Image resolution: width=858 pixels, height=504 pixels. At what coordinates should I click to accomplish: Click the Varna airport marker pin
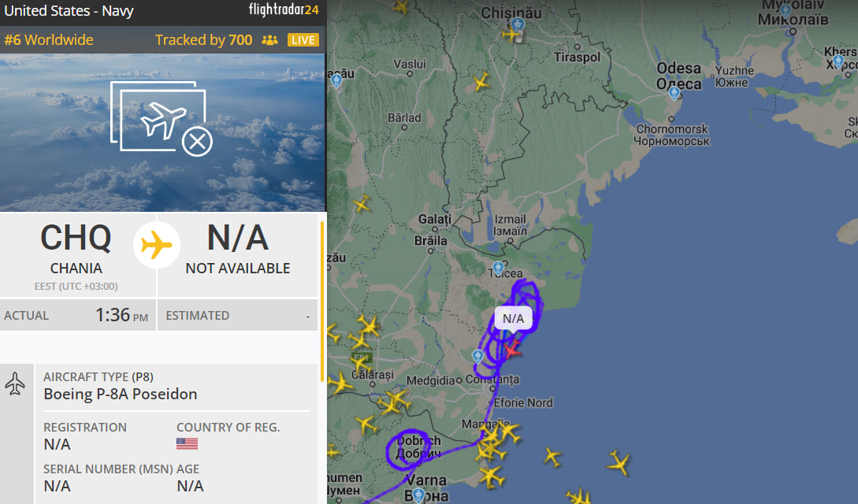pyautogui.click(x=418, y=495)
